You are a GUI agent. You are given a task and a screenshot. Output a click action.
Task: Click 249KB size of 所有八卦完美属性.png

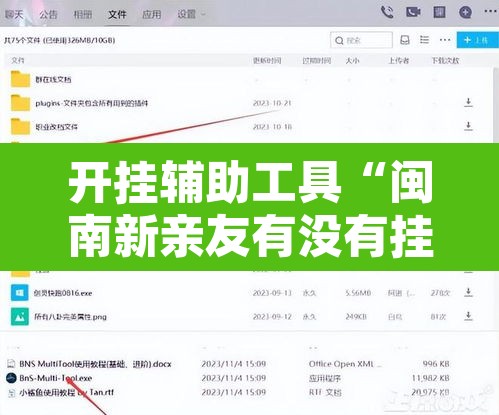point(356,316)
